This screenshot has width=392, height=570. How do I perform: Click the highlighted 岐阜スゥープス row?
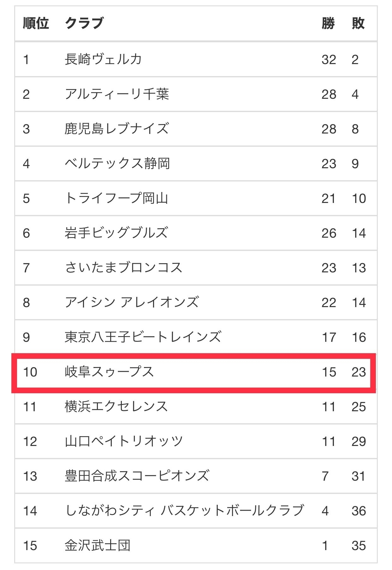pyautogui.click(x=193, y=373)
